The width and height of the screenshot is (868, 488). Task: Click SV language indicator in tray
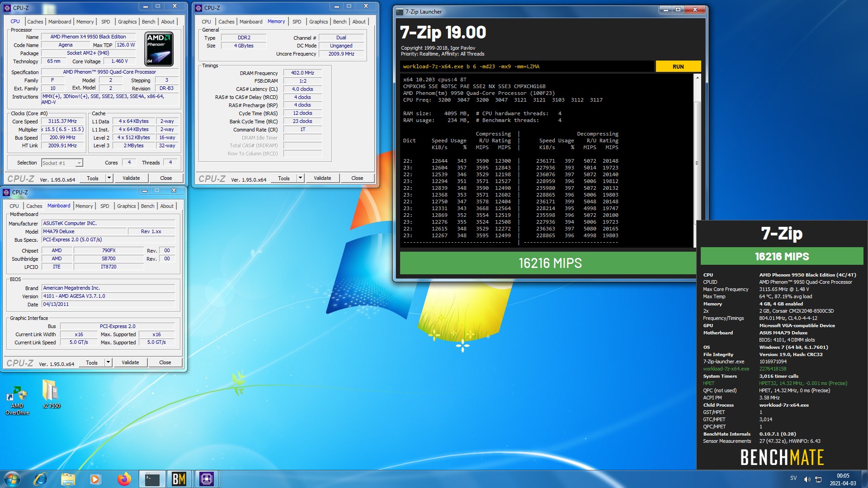point(793,478)
